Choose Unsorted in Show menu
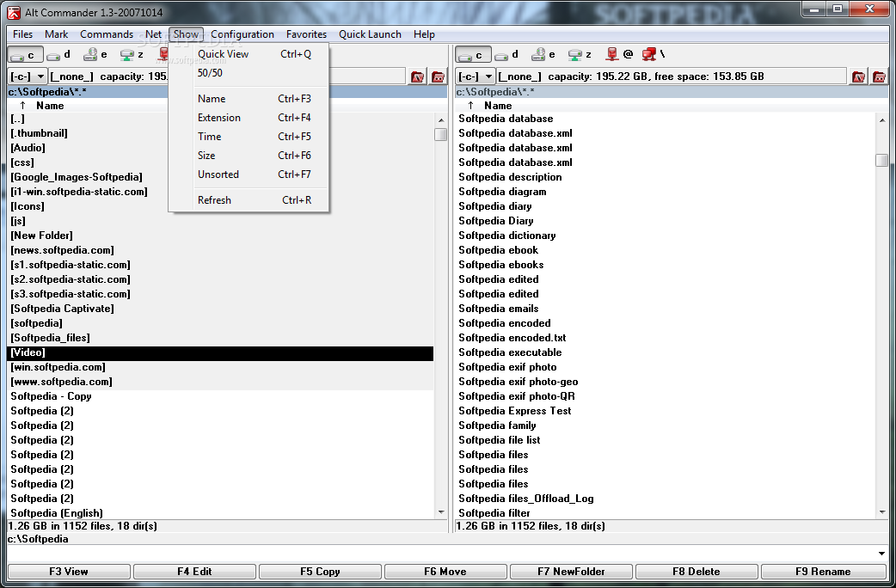Screen dimensions: 896x588 (249, 174)
